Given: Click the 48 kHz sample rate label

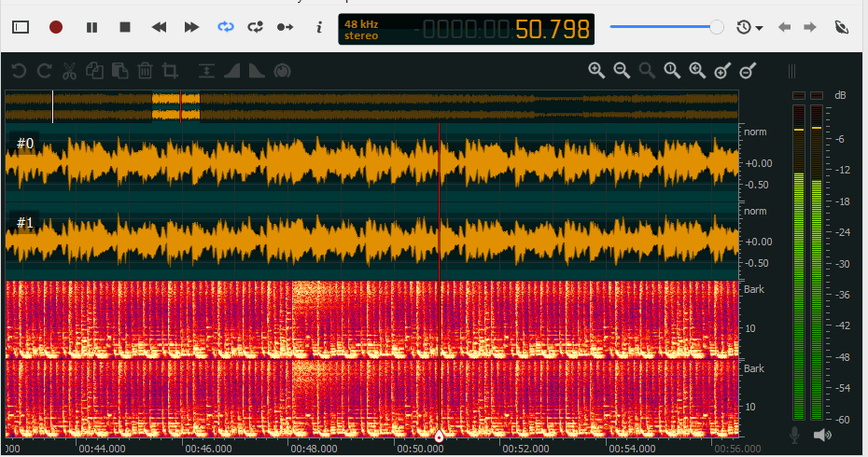Looking at the screenshot, I should click(361, 24).
